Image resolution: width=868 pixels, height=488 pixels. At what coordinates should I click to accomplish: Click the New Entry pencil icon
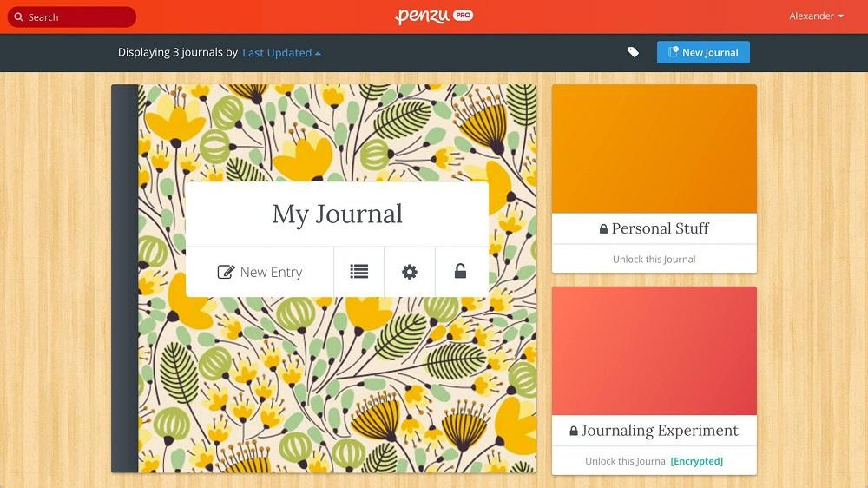click(226, 272)
